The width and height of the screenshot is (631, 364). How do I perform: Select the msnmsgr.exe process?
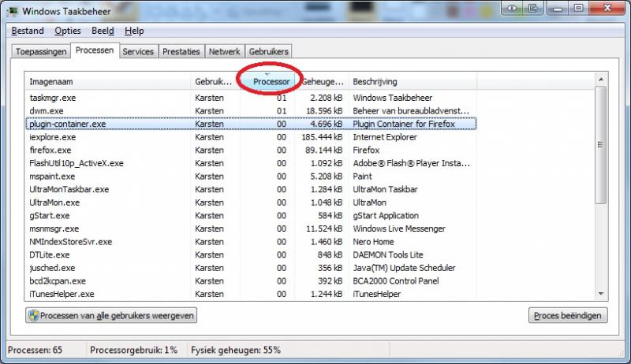[x=251, y=228]
